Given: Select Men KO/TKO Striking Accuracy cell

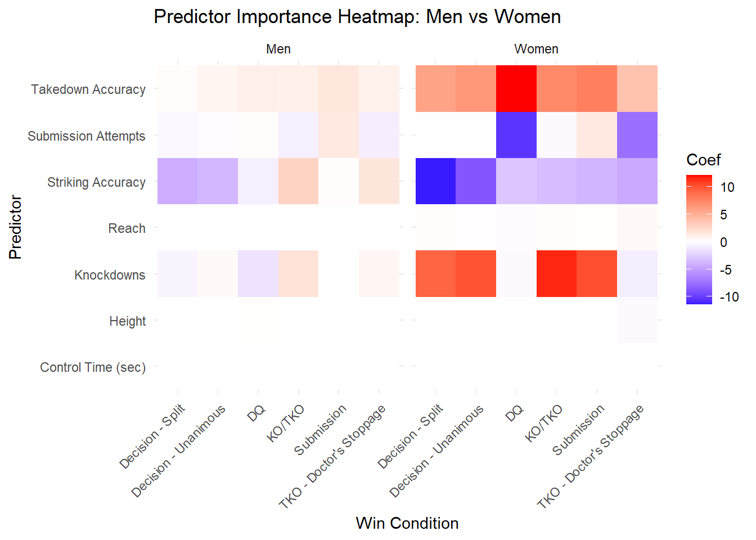Looking at the screenshot, I should pyautogui.click(x=298, y=181).
